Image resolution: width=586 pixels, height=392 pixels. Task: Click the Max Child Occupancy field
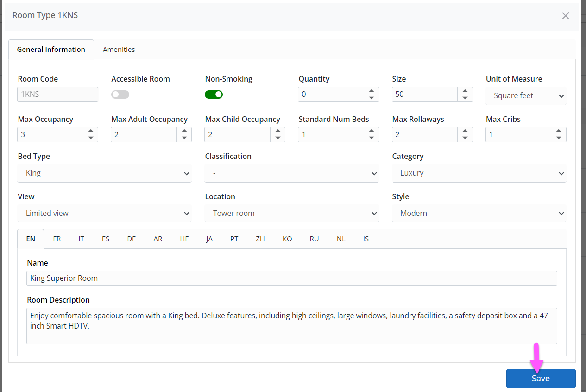click(237, 135)
